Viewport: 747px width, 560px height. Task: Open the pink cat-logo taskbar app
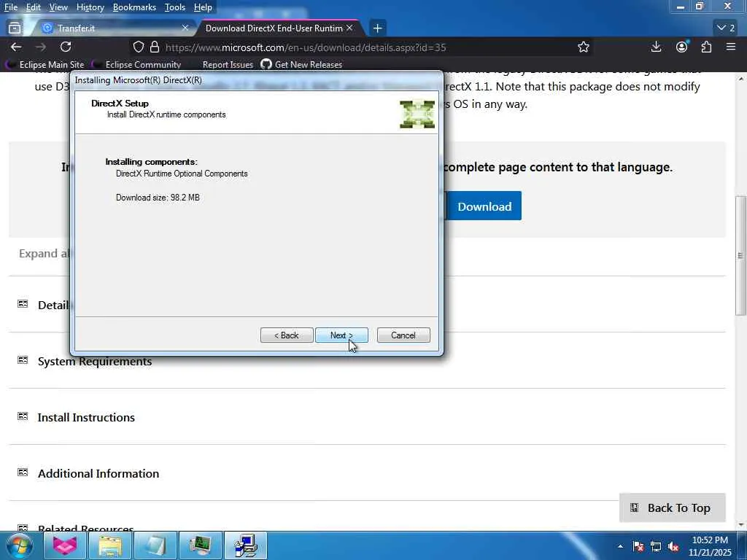(65, 545)
